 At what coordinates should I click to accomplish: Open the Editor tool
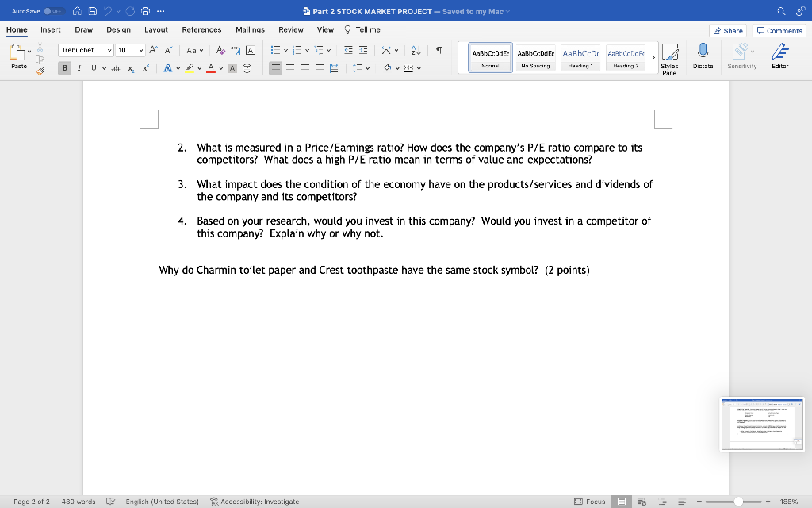click(778, 56)
